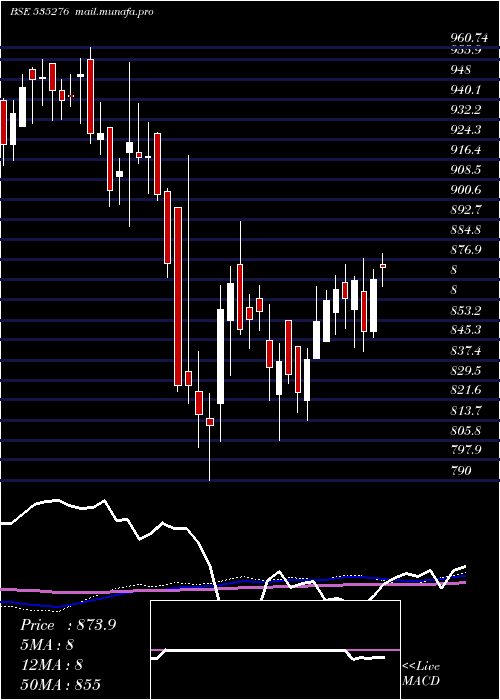Click the 790 price axis label
The width and height of the screenshot is (500, 700).
(x=461, y=470)
